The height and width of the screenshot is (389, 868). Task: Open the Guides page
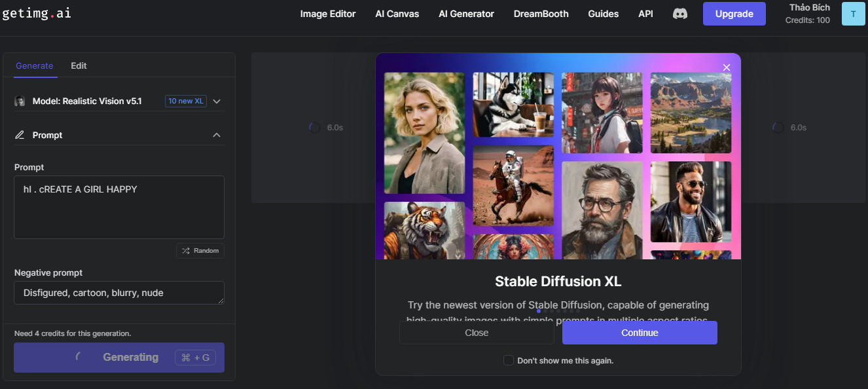[604, 14]
